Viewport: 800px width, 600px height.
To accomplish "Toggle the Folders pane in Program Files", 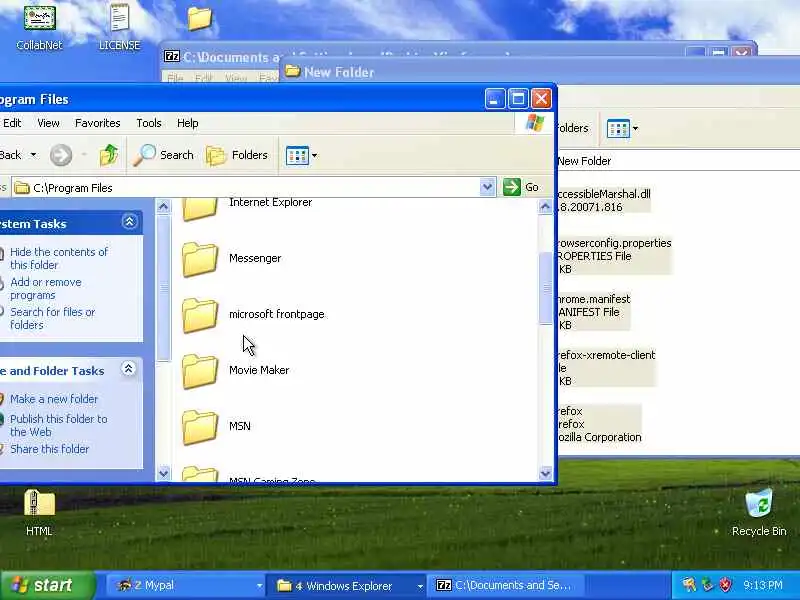I will (237, 155).
